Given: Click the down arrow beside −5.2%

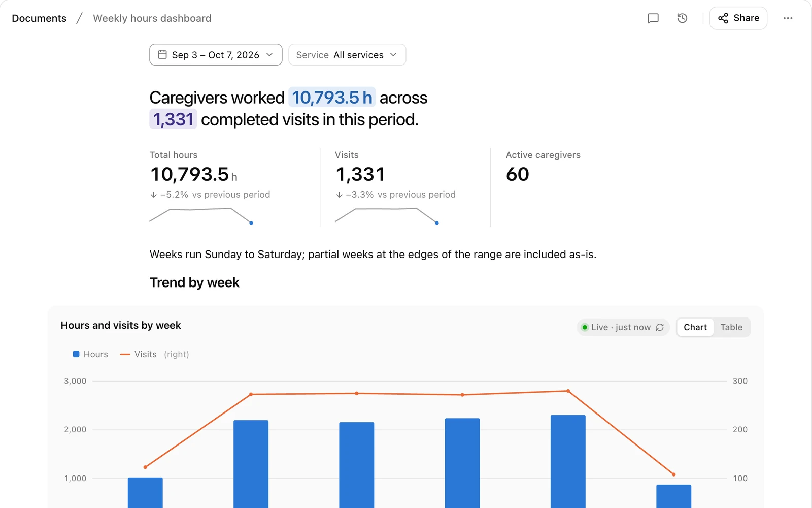Looking at the screenshot, I should tap(154, 195).
